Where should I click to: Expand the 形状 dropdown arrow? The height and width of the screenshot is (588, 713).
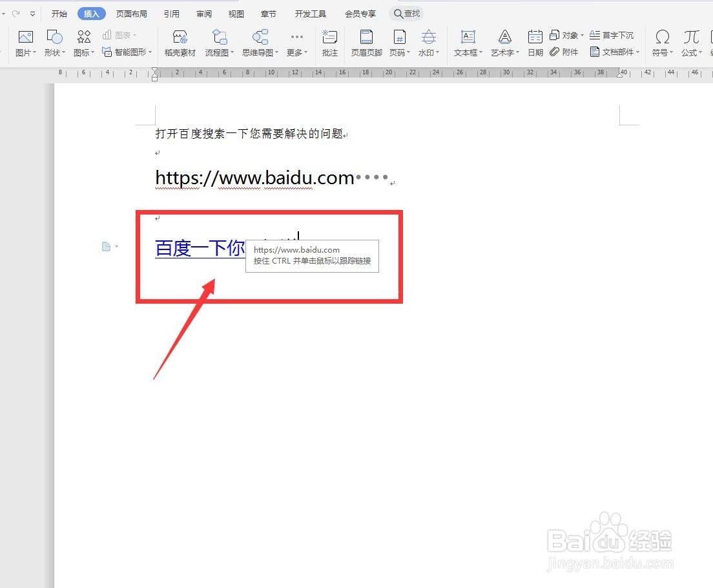[x=64, y=53]
